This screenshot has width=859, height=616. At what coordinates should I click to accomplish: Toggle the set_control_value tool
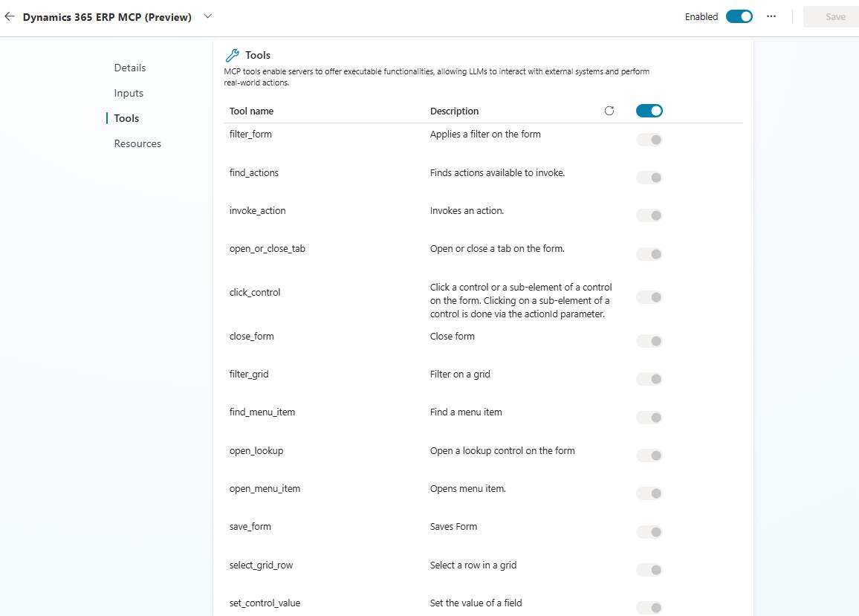coord(649,607)
